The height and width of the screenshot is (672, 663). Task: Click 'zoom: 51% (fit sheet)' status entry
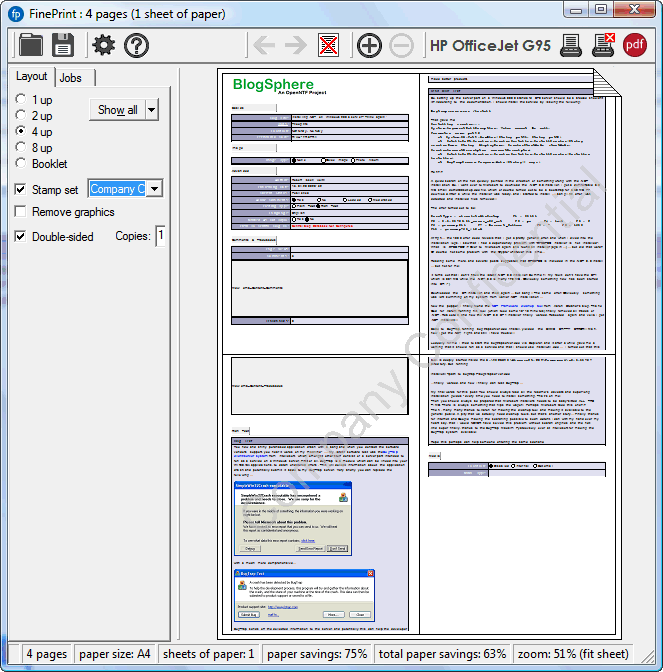(573, 654)
